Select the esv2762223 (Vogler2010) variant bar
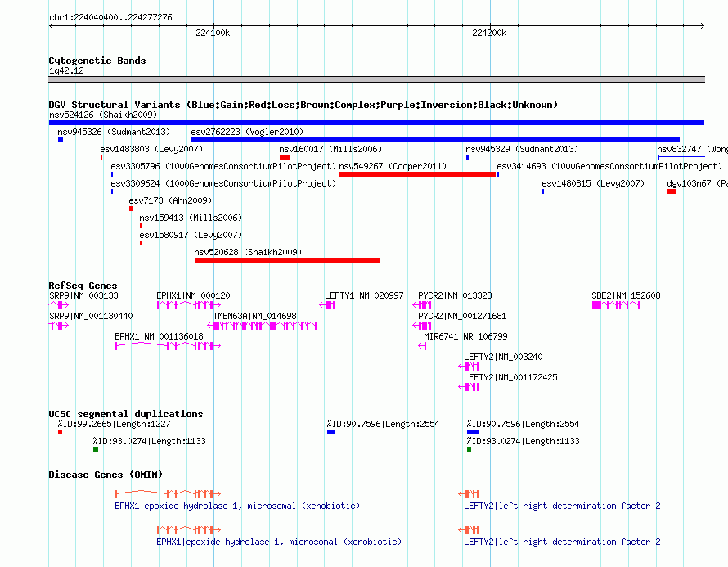Image resolution: width=728 pixels, height=567 pixels. point(435,140)
